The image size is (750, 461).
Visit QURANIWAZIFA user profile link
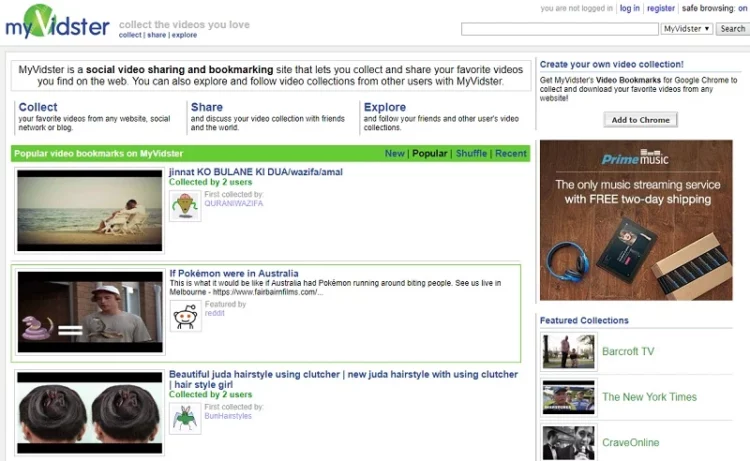tap(233, 203)
